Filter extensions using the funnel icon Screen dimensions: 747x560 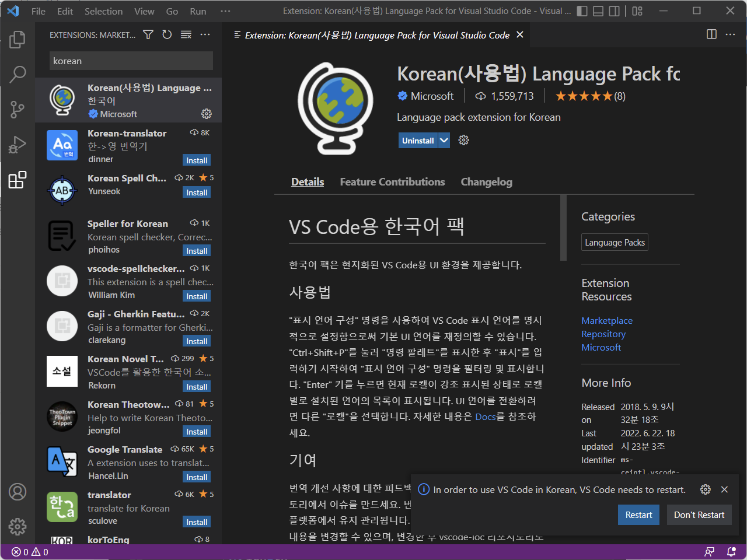tap(148, 35)
